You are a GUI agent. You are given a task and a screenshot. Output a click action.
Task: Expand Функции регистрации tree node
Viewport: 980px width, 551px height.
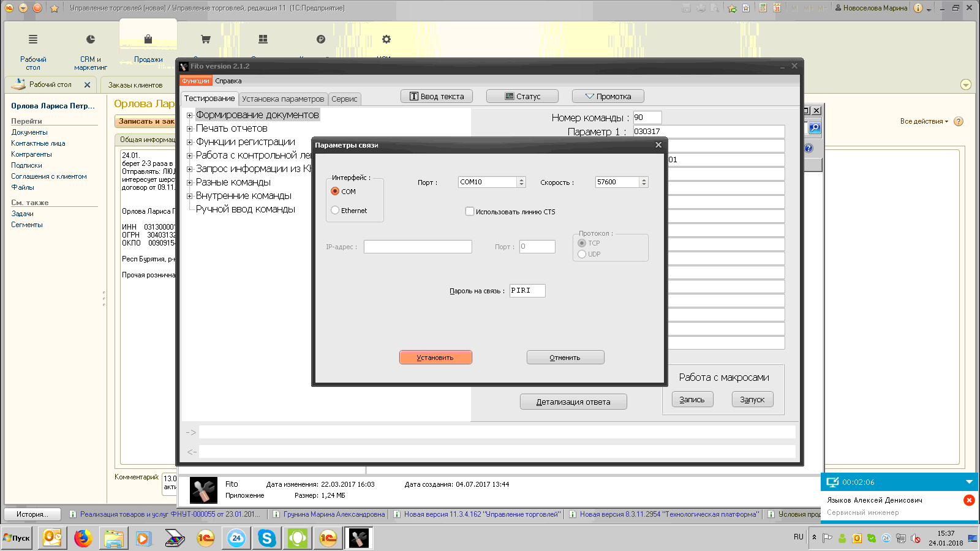tap(190, 142)
